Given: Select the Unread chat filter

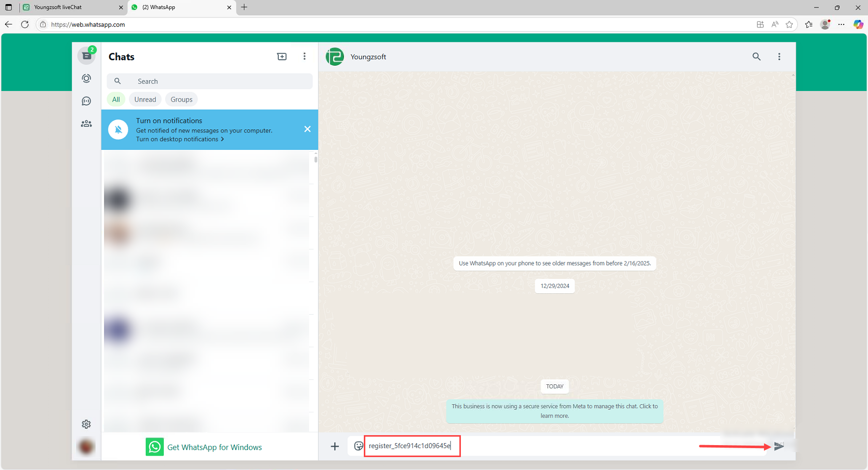Looking at the screenshot, I should click(x=145, y=100).
